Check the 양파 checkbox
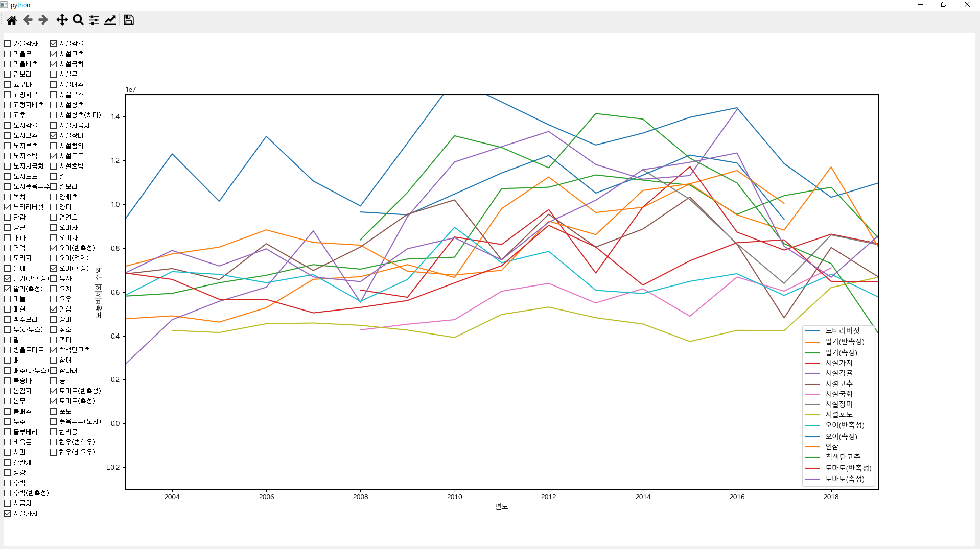 point(54,207)
